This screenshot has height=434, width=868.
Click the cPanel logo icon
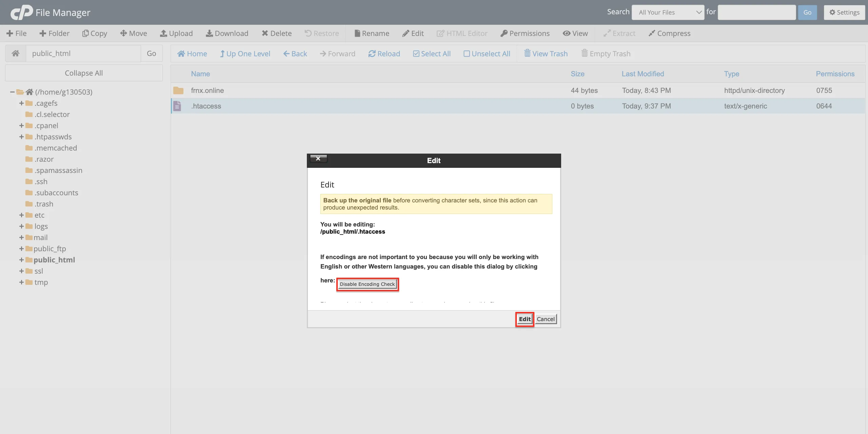click(22, 13)
